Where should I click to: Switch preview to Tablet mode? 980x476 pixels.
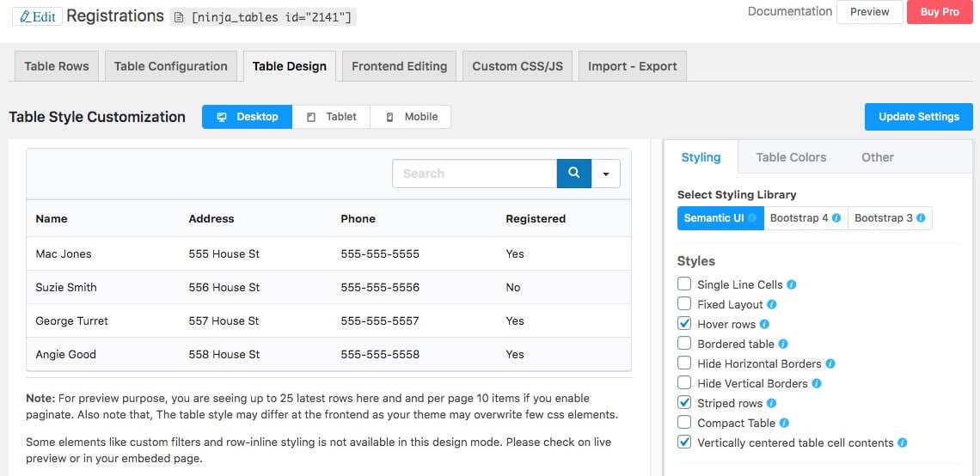[331, 117]
